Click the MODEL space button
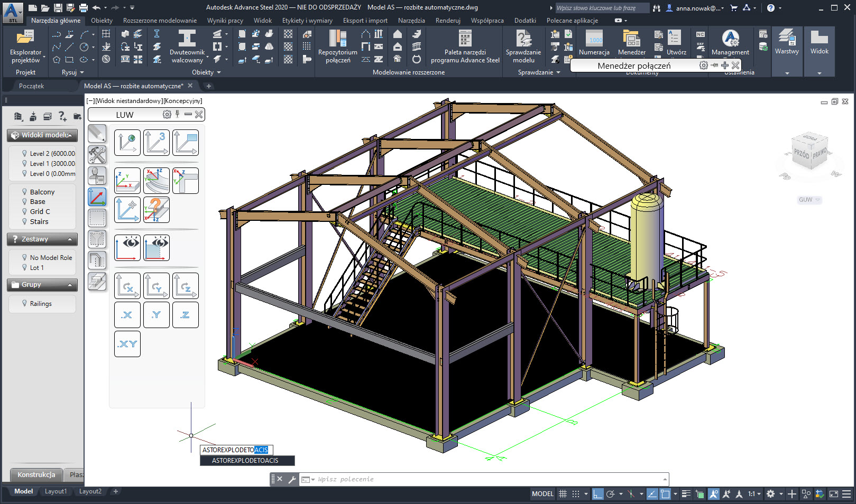This screenshot has height=504, width=856. click(542, 494)
